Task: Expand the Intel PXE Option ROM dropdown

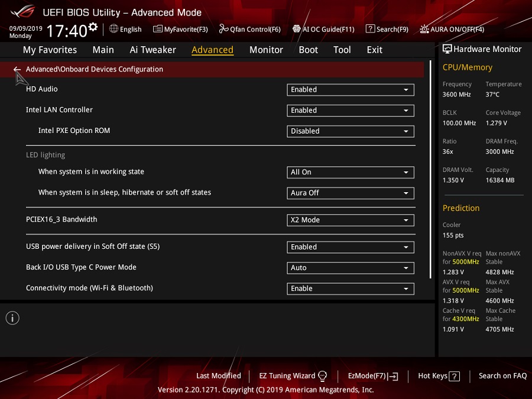Action: tap(350, 131)
